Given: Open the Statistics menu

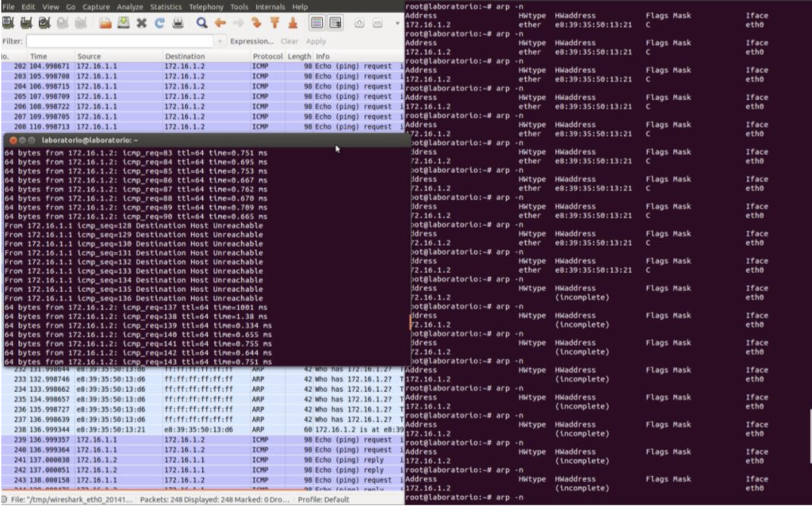Looking at the screenshot, I should point(166,6).
